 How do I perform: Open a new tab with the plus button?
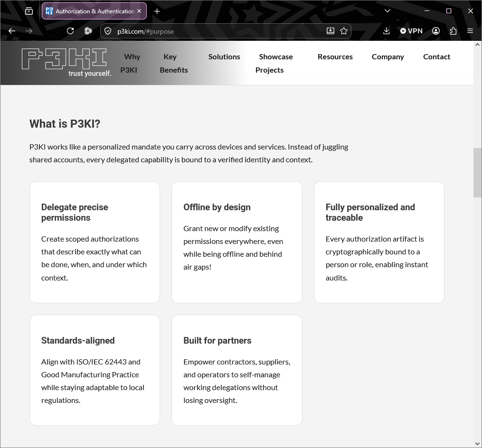coord(157,11)
